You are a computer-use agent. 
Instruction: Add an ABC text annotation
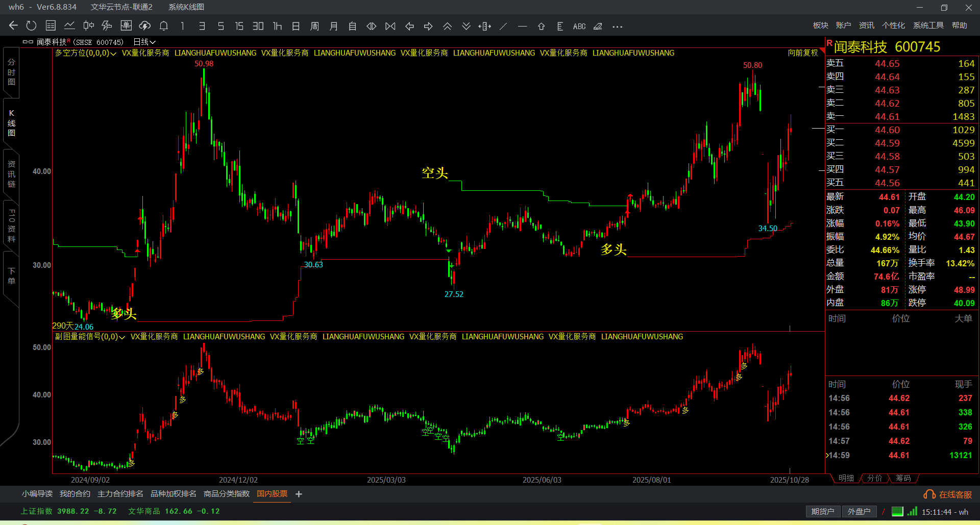click(x=579, y=26)
